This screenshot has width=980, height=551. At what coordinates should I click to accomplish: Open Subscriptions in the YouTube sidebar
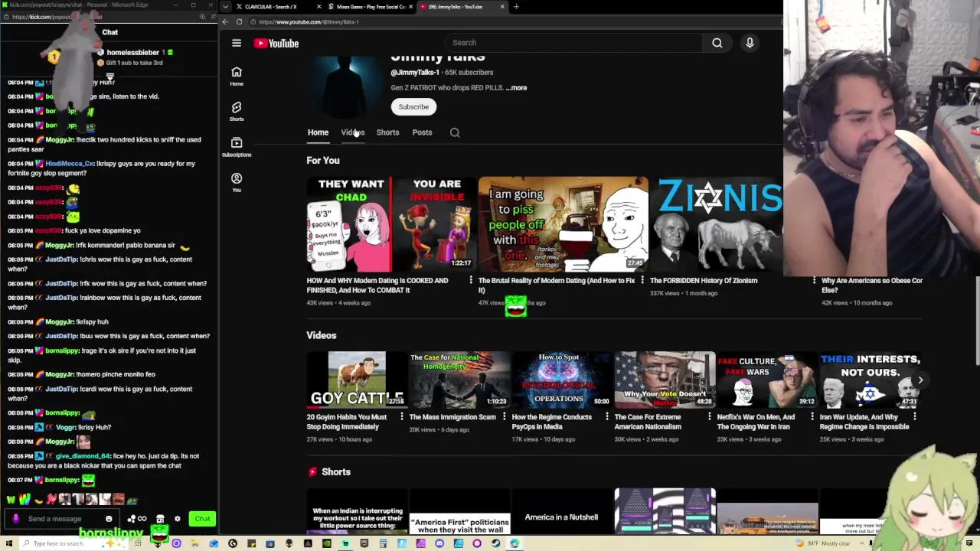[237, 146]
